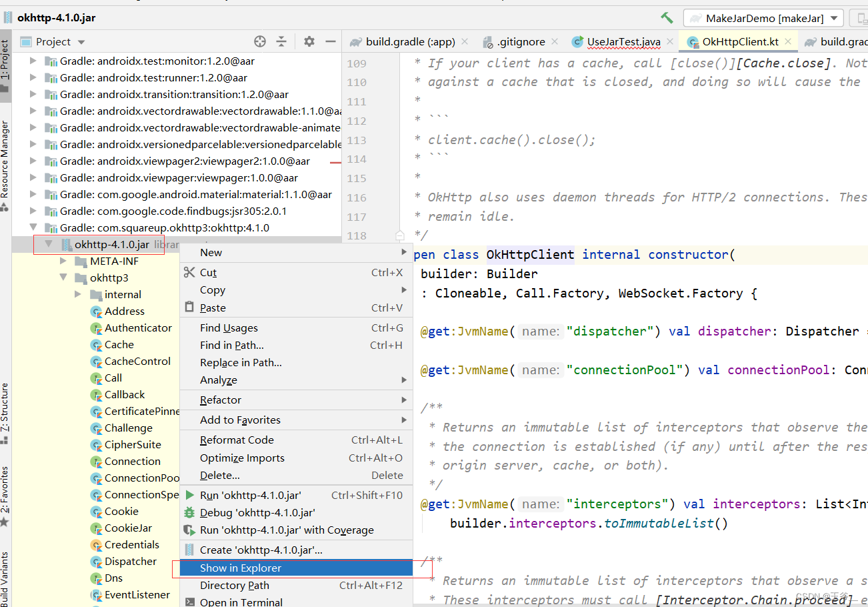Select the Cookie class icon
Screen dimensions: 868x607
(x=97, y=512)
